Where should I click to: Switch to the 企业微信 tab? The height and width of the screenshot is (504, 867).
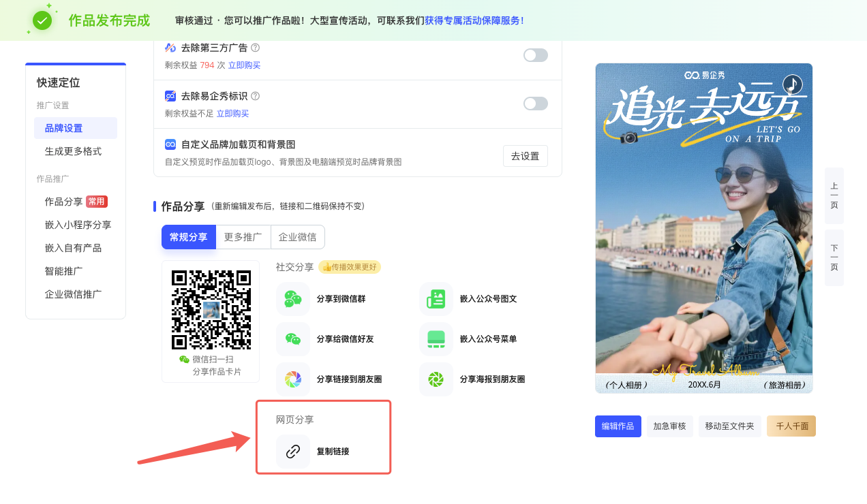[297, 237]
